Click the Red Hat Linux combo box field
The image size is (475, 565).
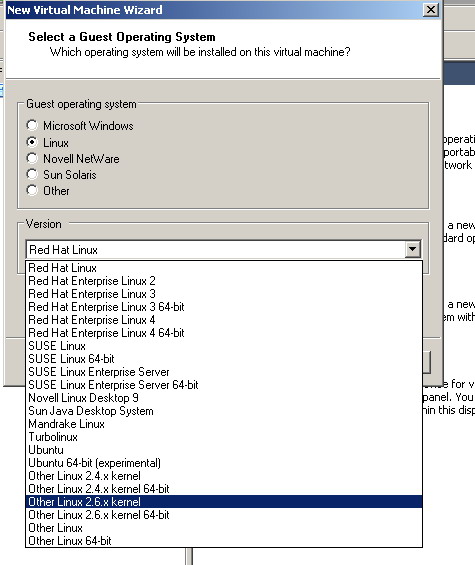pos(223,249)
